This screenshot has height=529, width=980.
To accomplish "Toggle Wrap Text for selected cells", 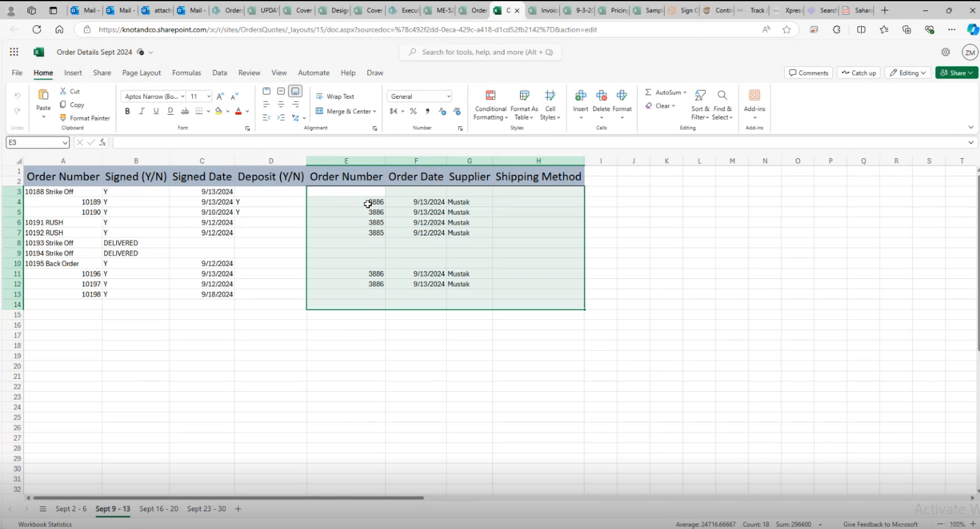I will point(335,96).
